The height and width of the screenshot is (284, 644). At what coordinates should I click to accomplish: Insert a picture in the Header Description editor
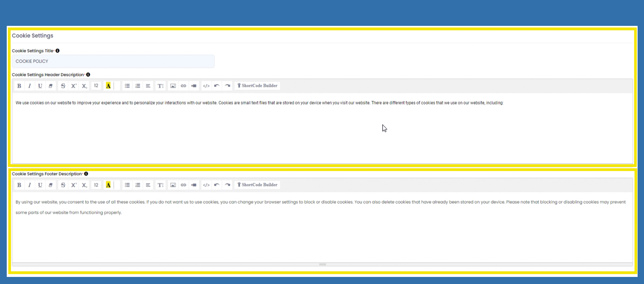pyautogui.click(x=173, y=86)
